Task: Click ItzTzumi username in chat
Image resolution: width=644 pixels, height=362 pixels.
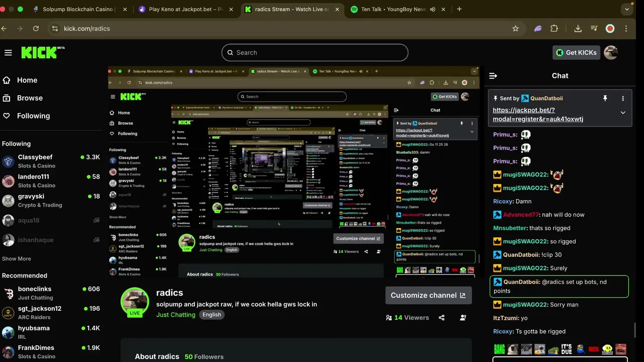Action: point(506,318)
